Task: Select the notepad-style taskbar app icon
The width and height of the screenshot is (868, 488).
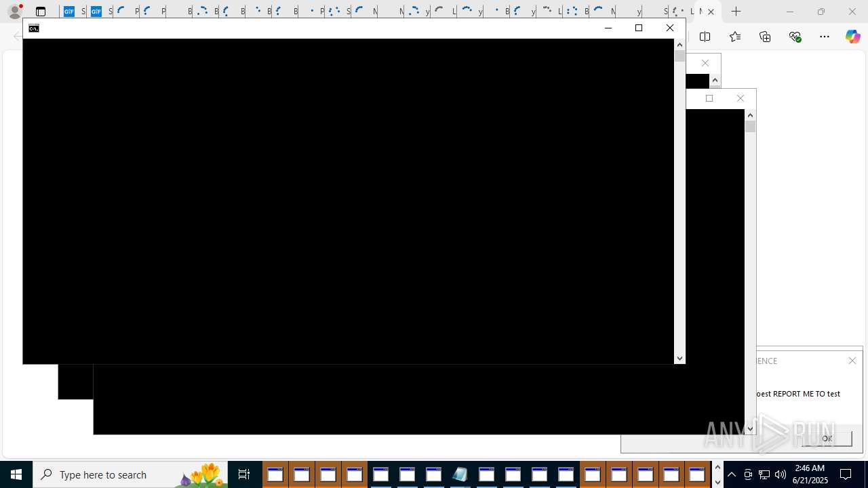Action: tap(460, 474)
